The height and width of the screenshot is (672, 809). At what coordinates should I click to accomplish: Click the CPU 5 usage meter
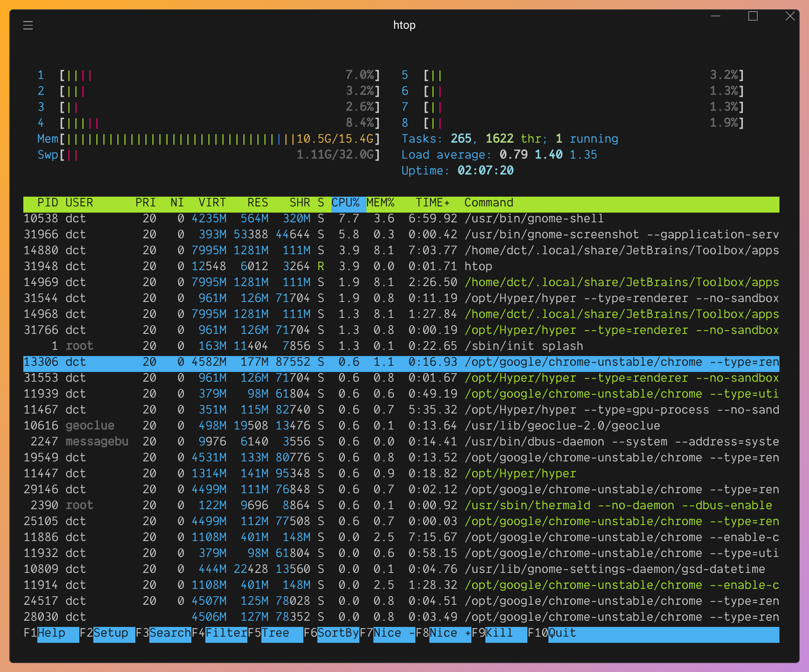(573, 75)
